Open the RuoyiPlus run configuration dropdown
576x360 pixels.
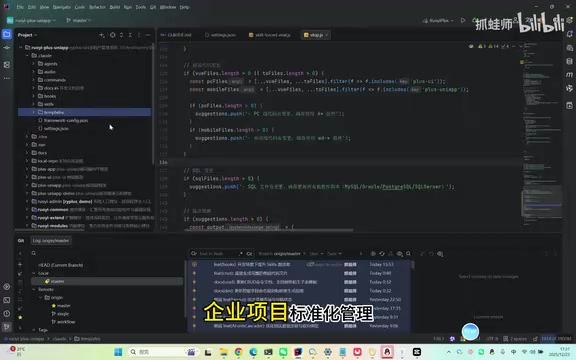pyautogui.click(x=438, y=21)
